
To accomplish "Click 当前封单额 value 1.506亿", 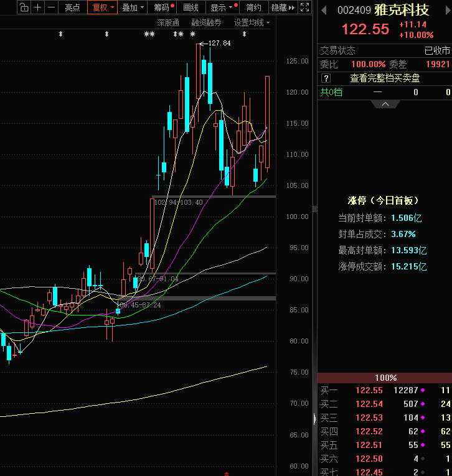I will tap(406, 218).
